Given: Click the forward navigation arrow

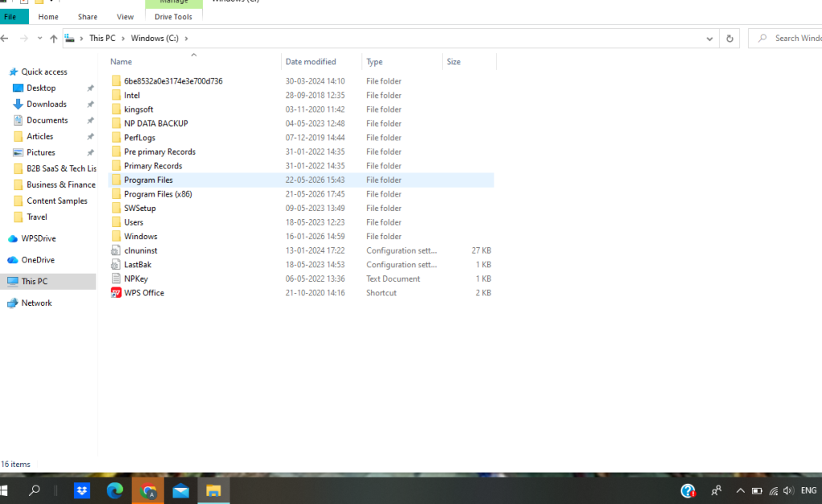Looking at the screenshot, I should point(23,39).
